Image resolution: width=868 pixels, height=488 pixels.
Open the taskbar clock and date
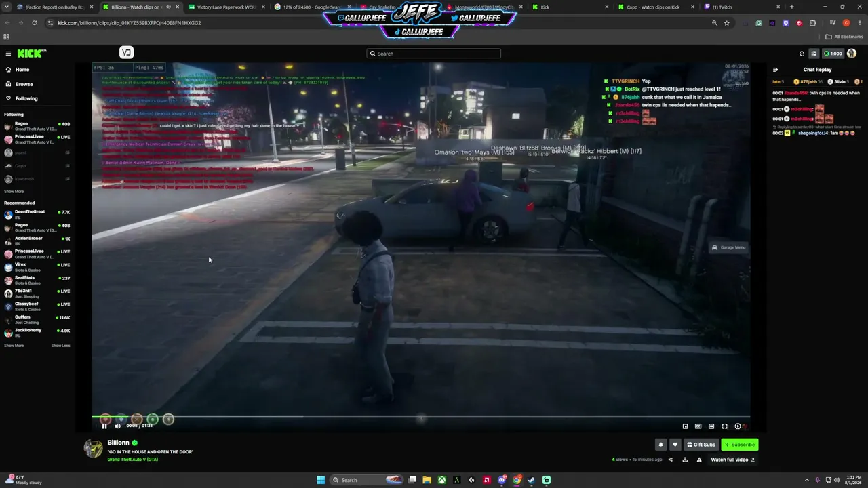(x=853, y=480)
